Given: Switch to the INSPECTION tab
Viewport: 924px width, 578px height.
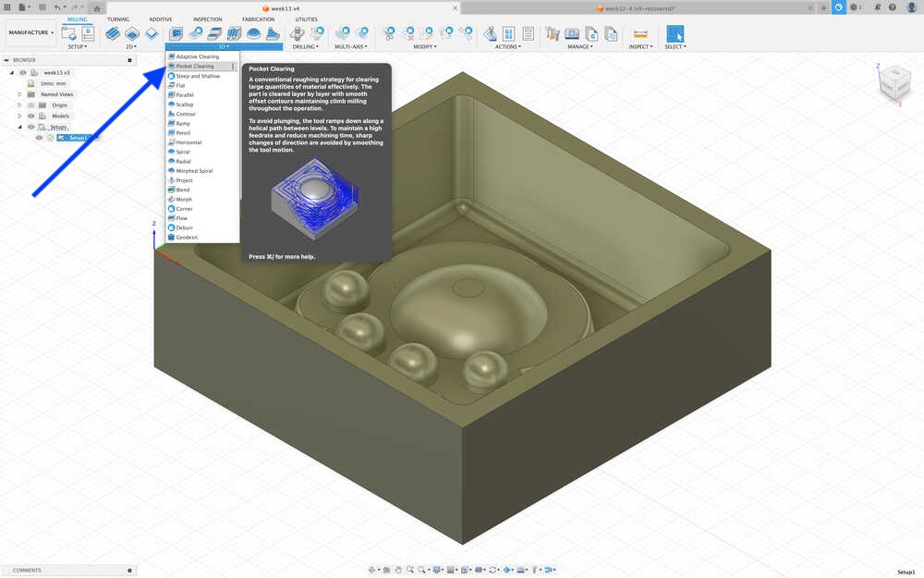Looking at the screenshot, I should tap(207, 19).
